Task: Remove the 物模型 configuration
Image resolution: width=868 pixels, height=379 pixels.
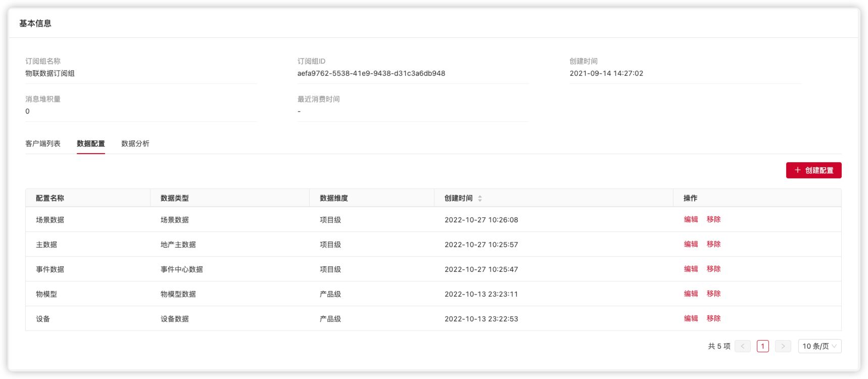Action: [713, 294]
